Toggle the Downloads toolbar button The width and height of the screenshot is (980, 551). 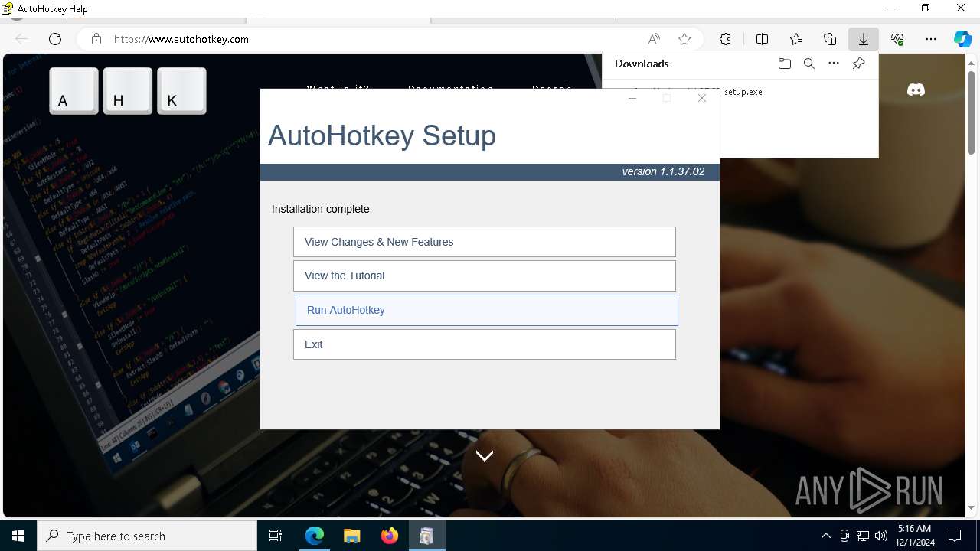point(863,39)
